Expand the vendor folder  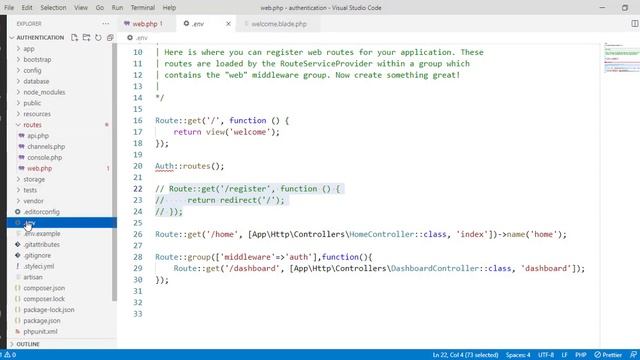point(18,201)
